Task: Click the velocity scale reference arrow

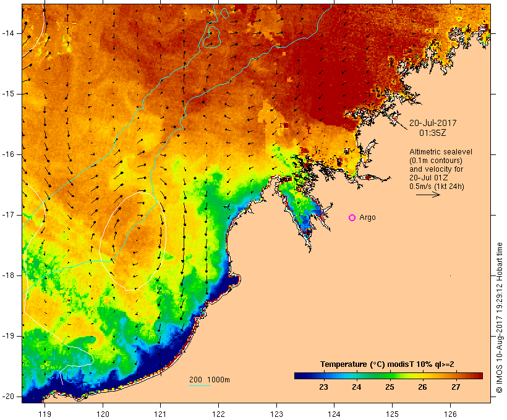Action: [428, 195]
